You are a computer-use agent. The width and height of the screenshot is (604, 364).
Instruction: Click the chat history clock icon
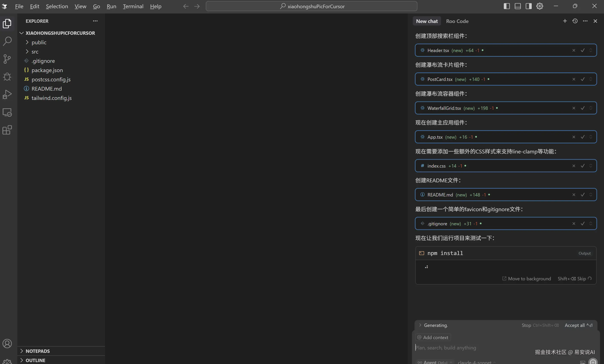click(x=575, y=21)
